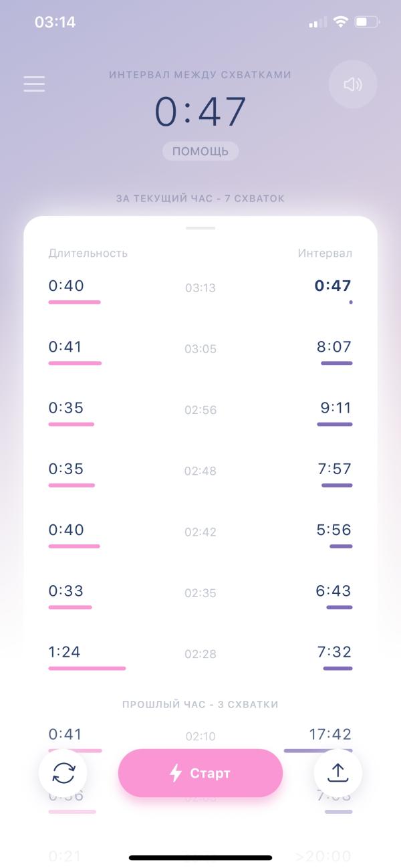The image size is (401, 868).
Task: Tap the large 0:47 interval timer
Action: point(200,111)
